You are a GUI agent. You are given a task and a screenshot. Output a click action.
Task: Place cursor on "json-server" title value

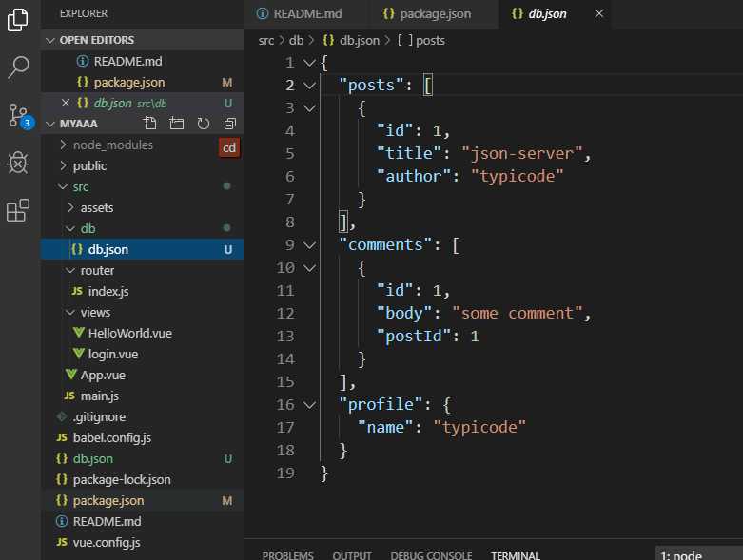point(521,153)
